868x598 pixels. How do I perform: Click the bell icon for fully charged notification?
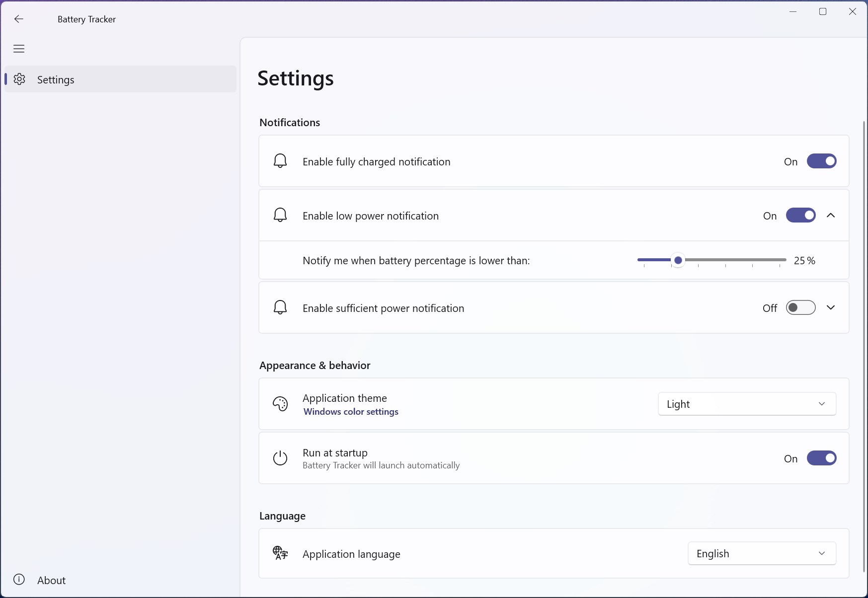280,161
